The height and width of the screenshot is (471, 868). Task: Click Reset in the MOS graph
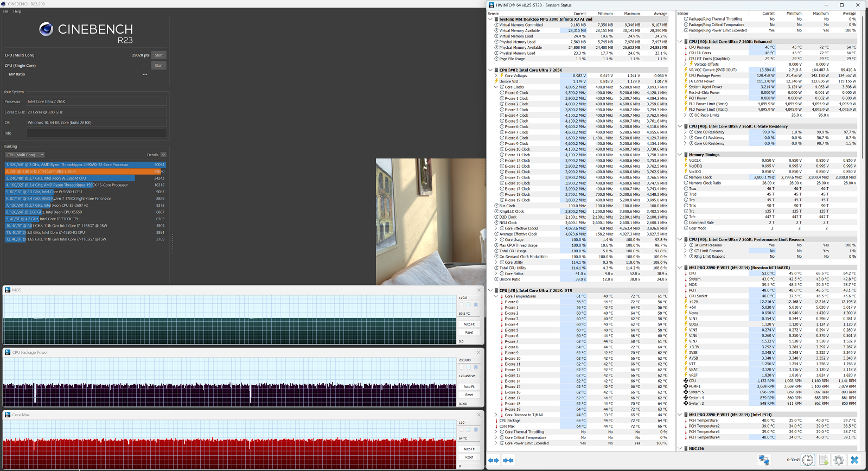click(x=469, y=333)
